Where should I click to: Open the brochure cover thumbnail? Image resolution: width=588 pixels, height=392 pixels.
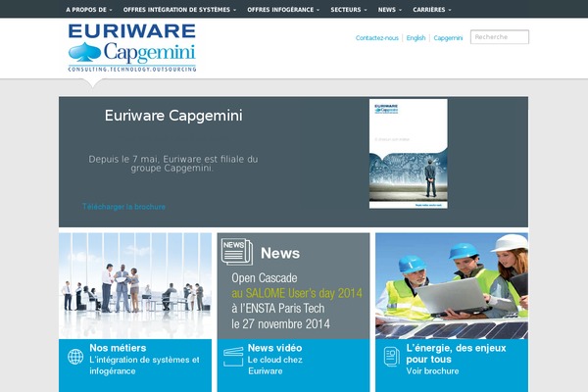coord(408,154)
